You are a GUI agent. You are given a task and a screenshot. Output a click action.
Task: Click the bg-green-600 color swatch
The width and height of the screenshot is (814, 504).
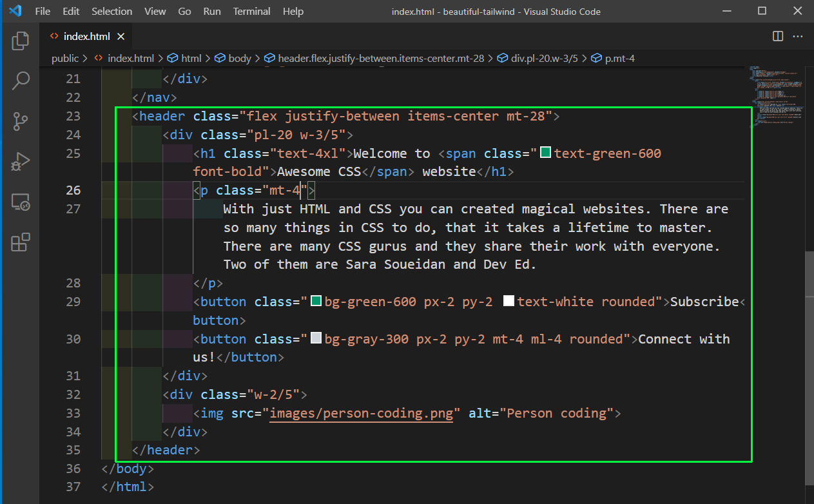[316, 302]
